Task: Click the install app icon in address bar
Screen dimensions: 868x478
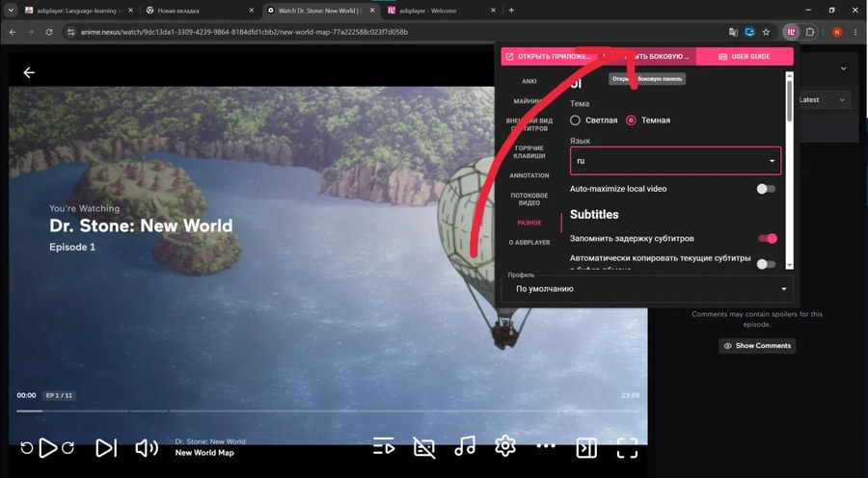Action: click(x=749, y=32)
